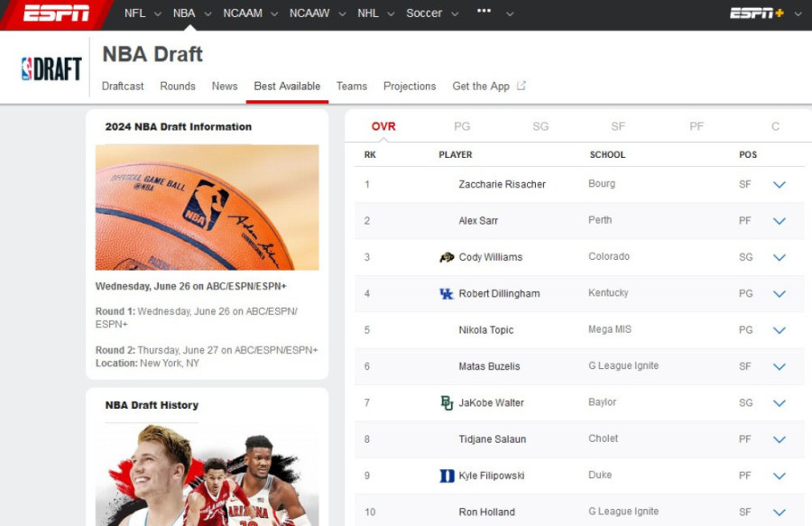812x526 pixels.
Task: Expand details for Alex Sarr
Action: (x=780, y=221)
